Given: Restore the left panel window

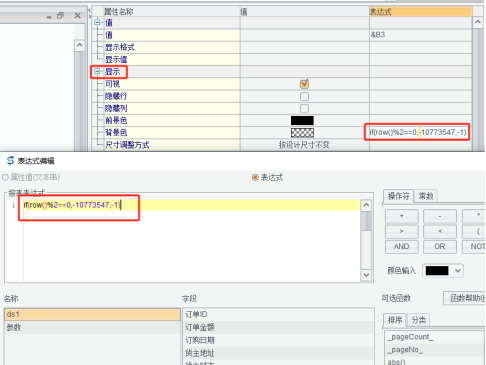Looking at the screenshot, I should pos(60,15).
